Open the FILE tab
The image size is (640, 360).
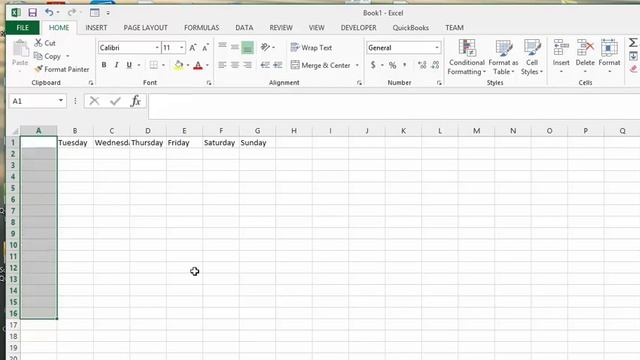point(23,28)
